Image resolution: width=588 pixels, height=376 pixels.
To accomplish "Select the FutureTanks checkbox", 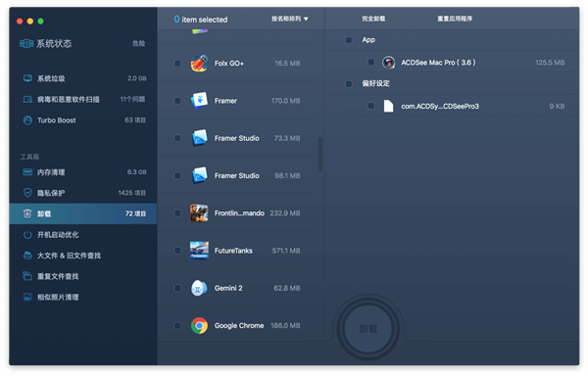I will click(177, 251).
